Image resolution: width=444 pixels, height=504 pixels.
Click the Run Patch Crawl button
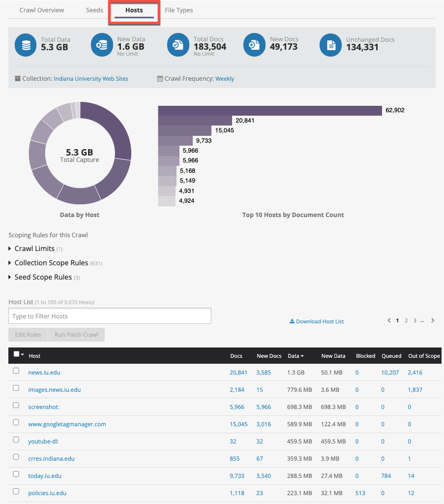click(76, 335)
